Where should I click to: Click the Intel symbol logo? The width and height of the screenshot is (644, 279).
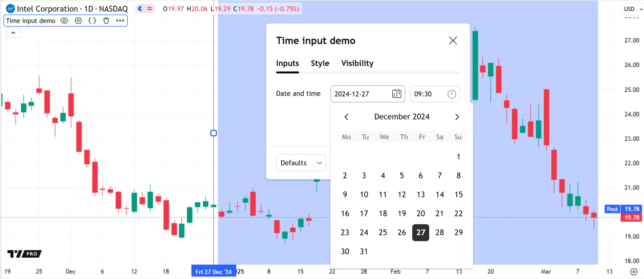[x=10, y=9]
